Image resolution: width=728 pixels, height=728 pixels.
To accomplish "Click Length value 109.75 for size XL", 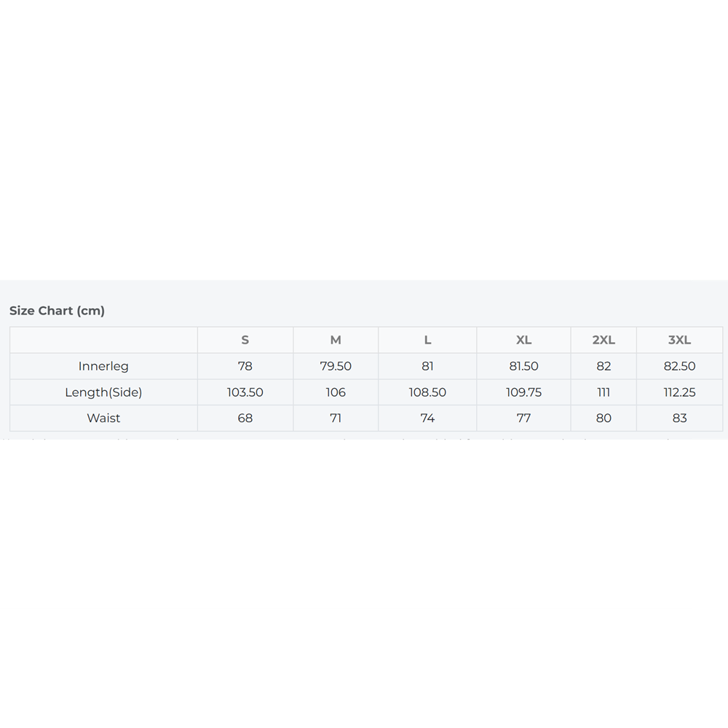I will click(523, 392).
